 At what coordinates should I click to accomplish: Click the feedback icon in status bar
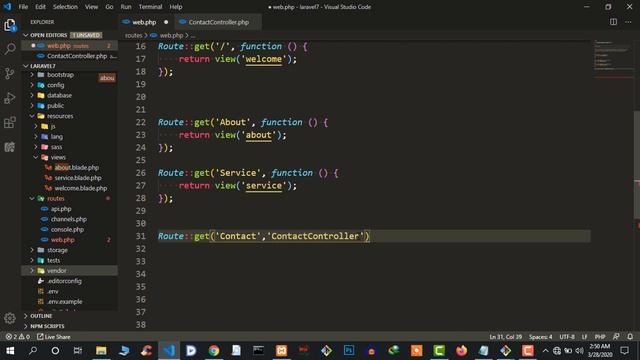[616, 337]
